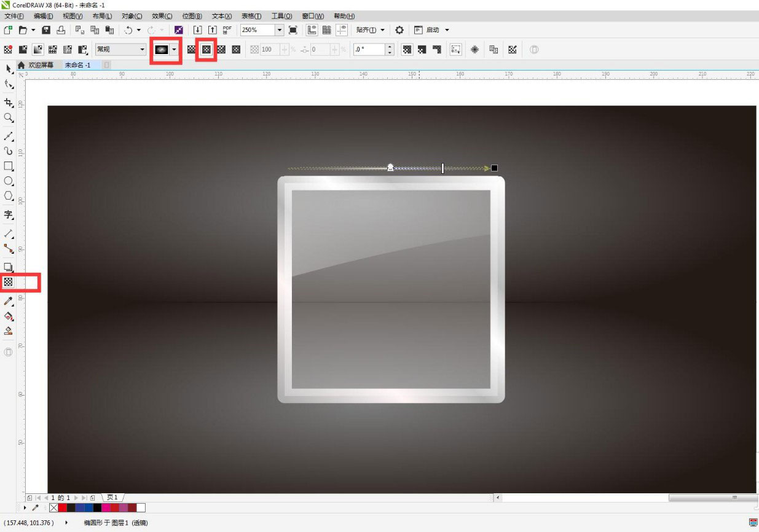Select the Transparency tool in the toolbox
759x532 pixels.
coord(9,282)
